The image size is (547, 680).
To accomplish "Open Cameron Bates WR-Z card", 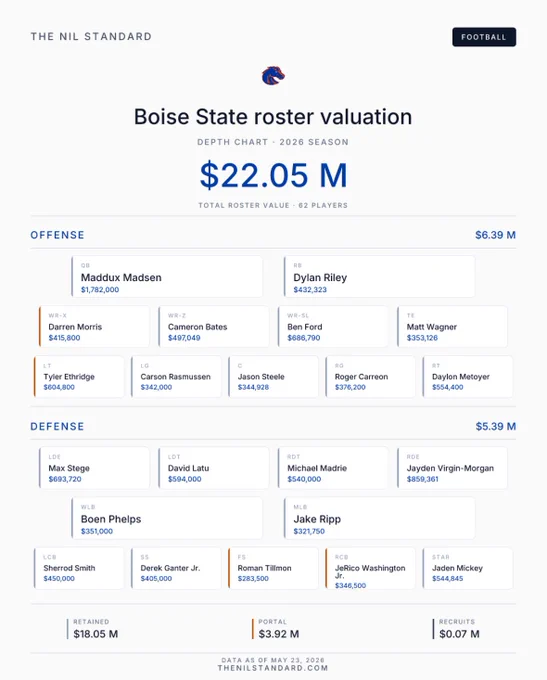I will pyautogui.click(x=214, y=327).
